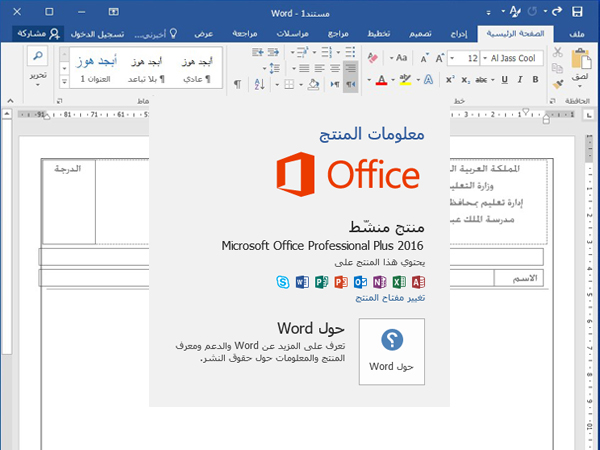600x450 pixels.
Task: Click the Clear Formatting eraser icon
Action: 371,59
